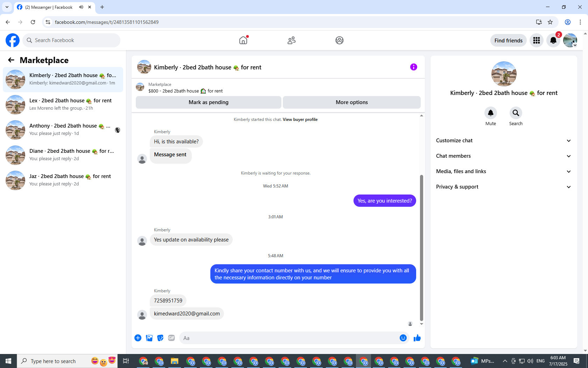The image size is (588, 368).
Task: Open the Chrome three-dot menu
Action: (580, 22)
